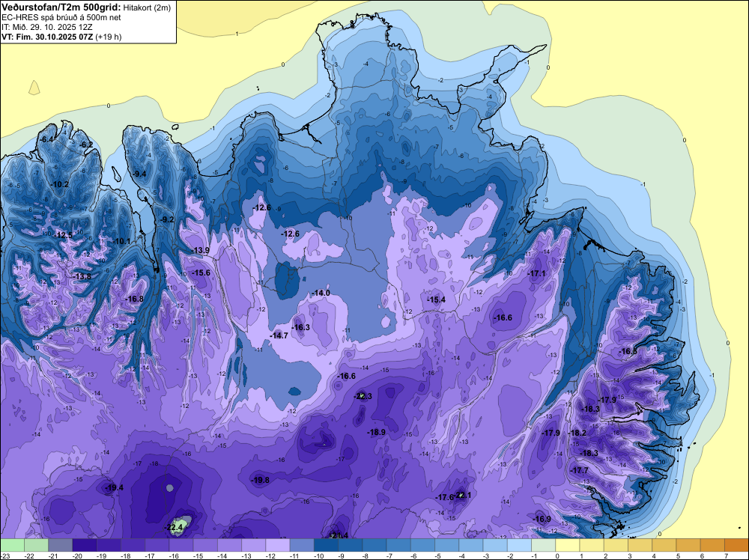Select the -9.4 temperature value

tap(139, 174)
